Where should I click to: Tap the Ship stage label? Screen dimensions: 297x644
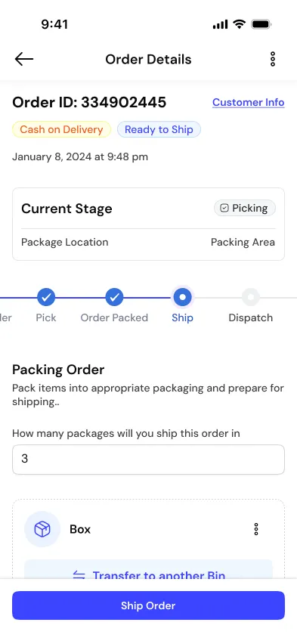tap(182, 317)
